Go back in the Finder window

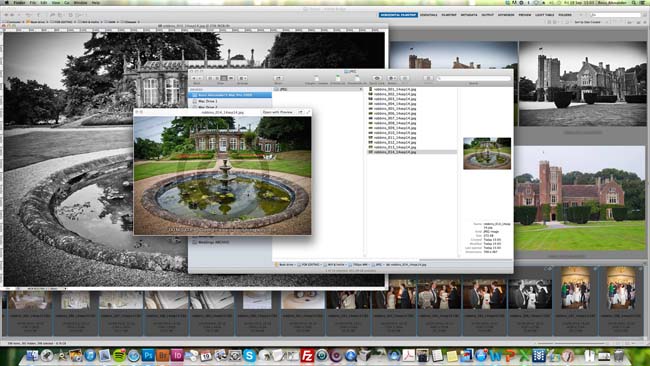(x=194, y=78)
